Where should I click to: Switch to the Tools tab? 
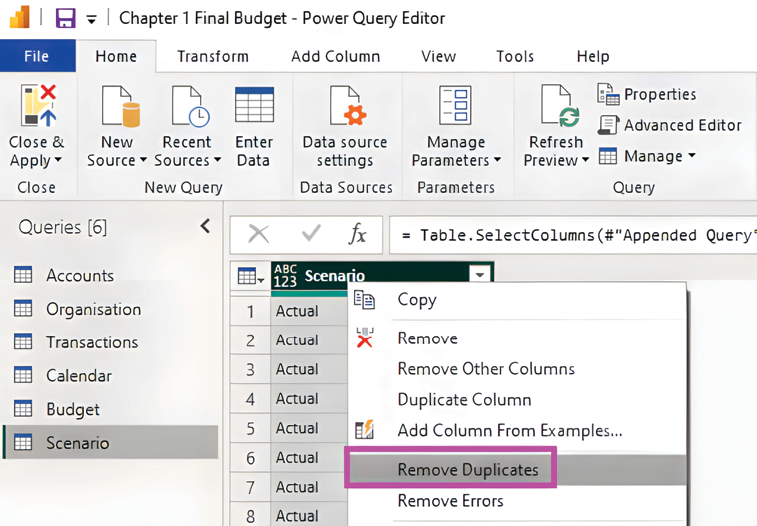click(515, 56)
